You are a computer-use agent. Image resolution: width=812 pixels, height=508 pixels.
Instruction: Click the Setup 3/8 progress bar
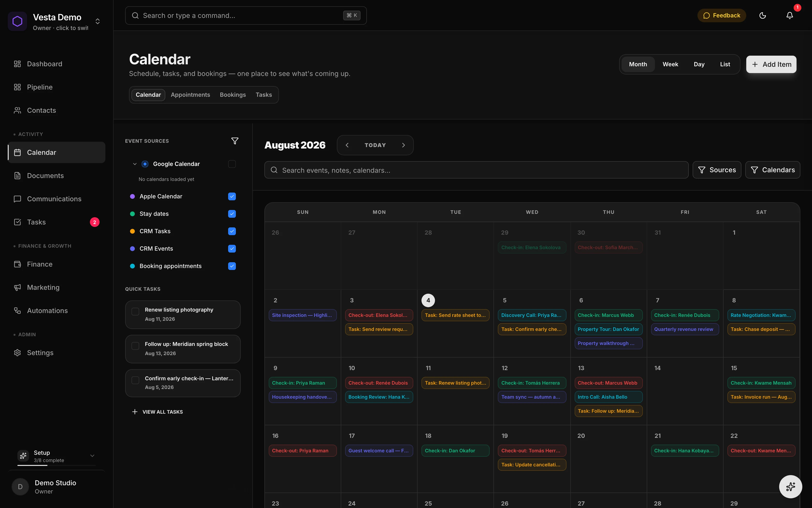point(56,465)
